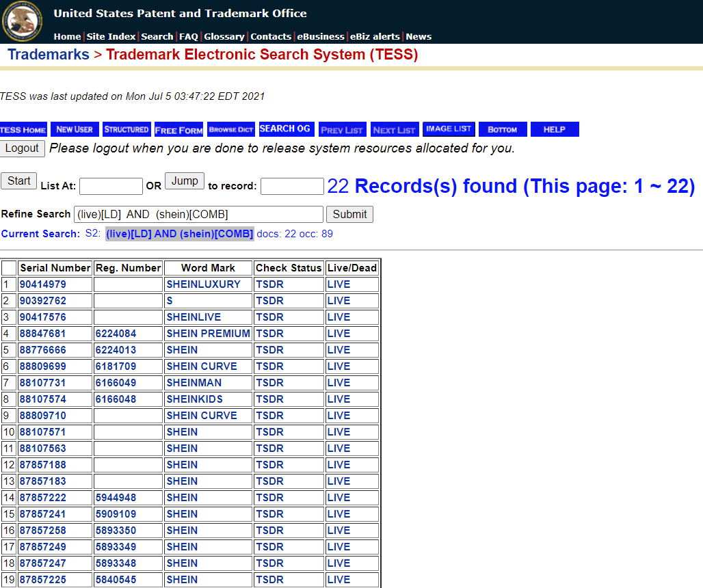The image size is (703, 588).
Task: Click the Start button
Action: pyautogui.click(x=19, y=181)
